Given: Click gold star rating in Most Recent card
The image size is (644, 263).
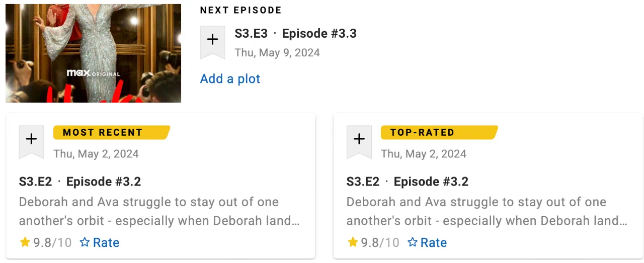Looking at the screenshot, I should [x=25, y=242].
